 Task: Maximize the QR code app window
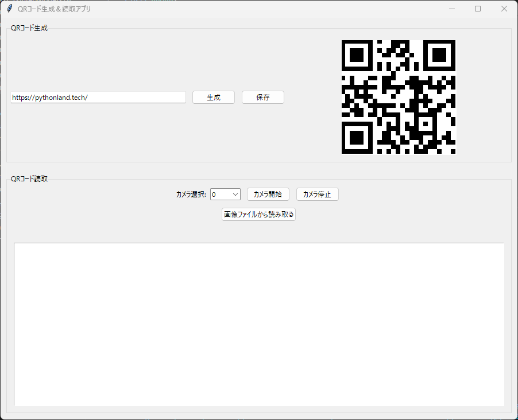pos(478,9)
